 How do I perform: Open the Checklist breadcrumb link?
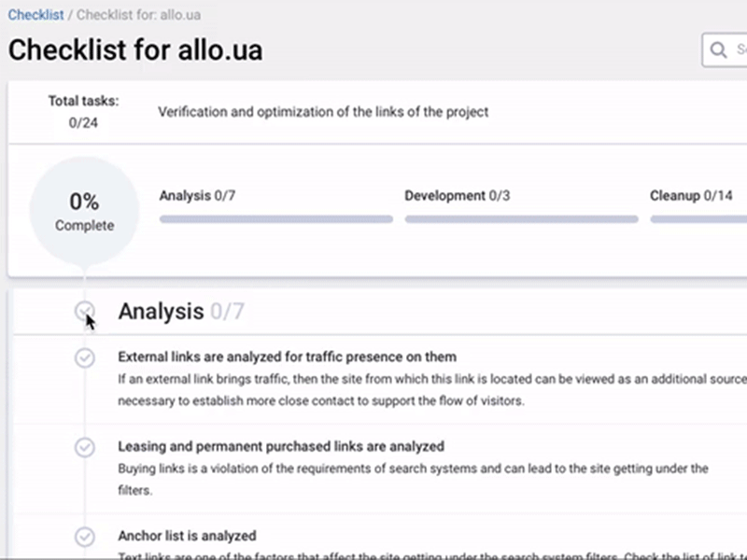[35, 15]
